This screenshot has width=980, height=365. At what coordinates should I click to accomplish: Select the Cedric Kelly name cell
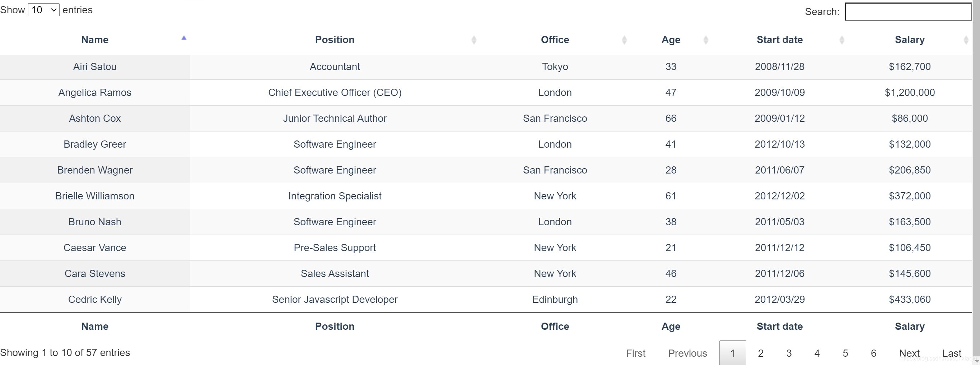(95, 300)
